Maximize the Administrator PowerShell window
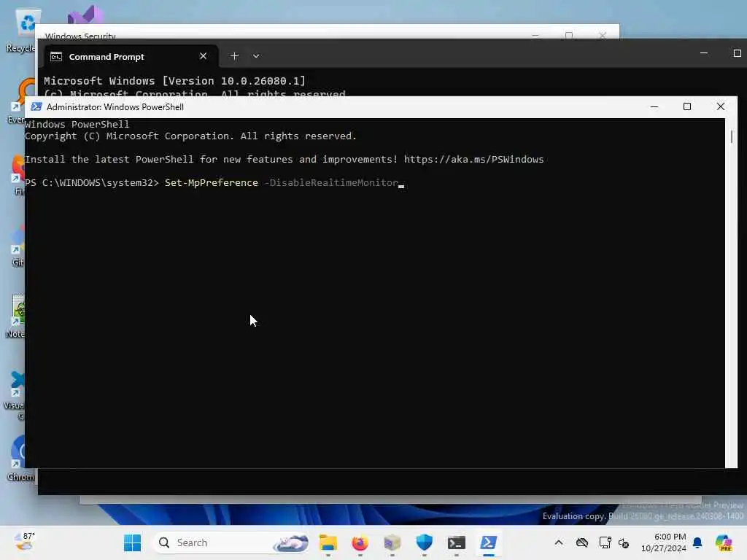747x560 pixels. [687, 106]
